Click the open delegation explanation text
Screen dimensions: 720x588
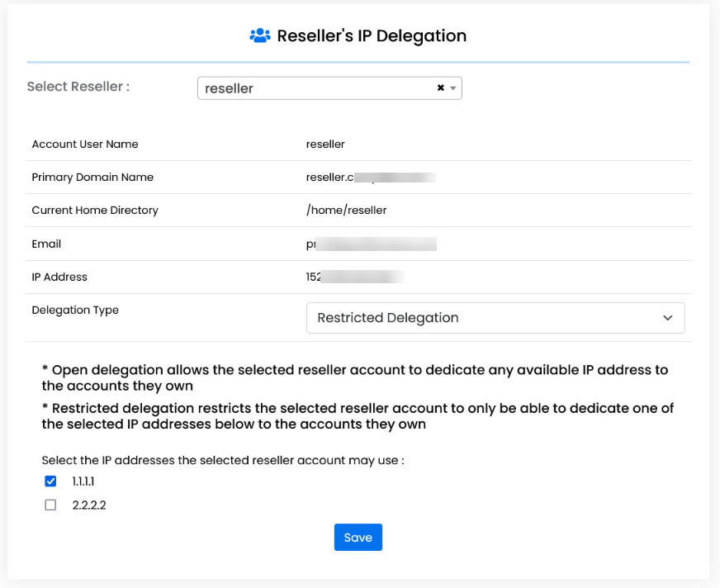pyautogui.click(x=355, y=377)
